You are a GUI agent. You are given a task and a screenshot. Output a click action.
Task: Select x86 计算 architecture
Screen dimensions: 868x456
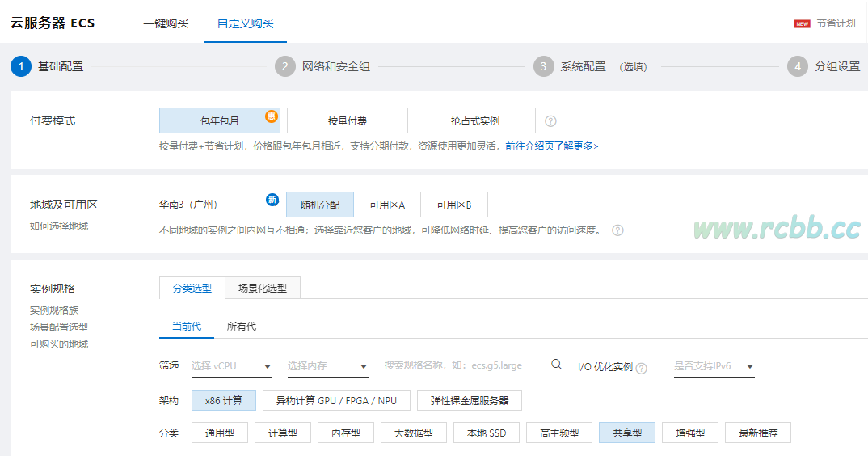coord(224,400)
